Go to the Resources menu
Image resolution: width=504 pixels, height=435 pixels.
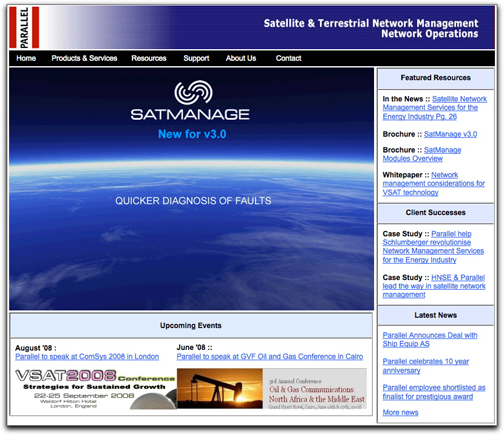(x=149, y=58)
